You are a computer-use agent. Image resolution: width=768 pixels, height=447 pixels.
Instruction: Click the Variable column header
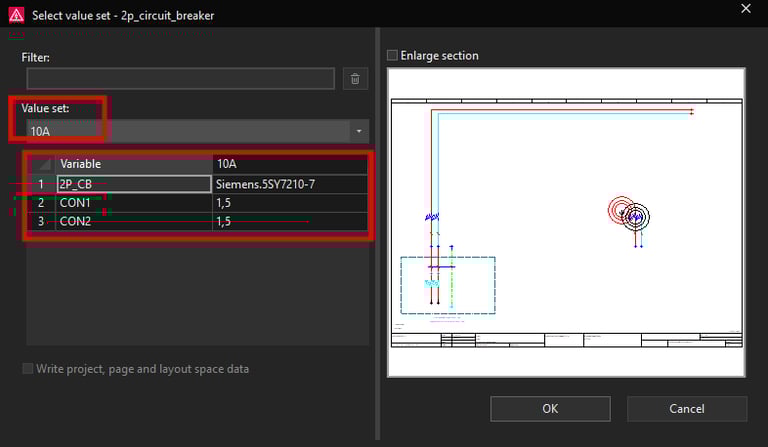pyautogui.click(x=134, y=164)
